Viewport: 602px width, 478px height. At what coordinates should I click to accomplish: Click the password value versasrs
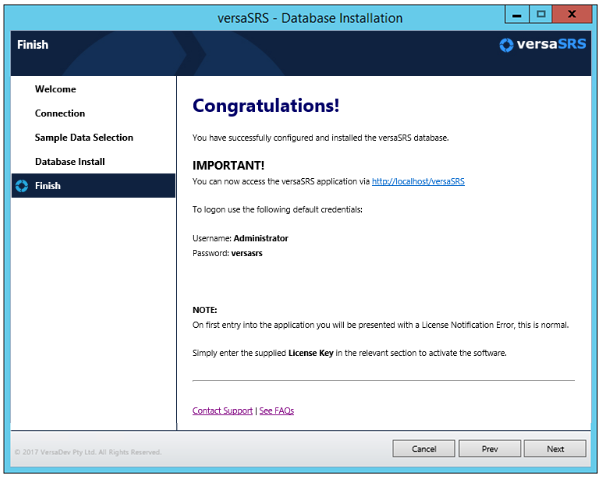247,253
